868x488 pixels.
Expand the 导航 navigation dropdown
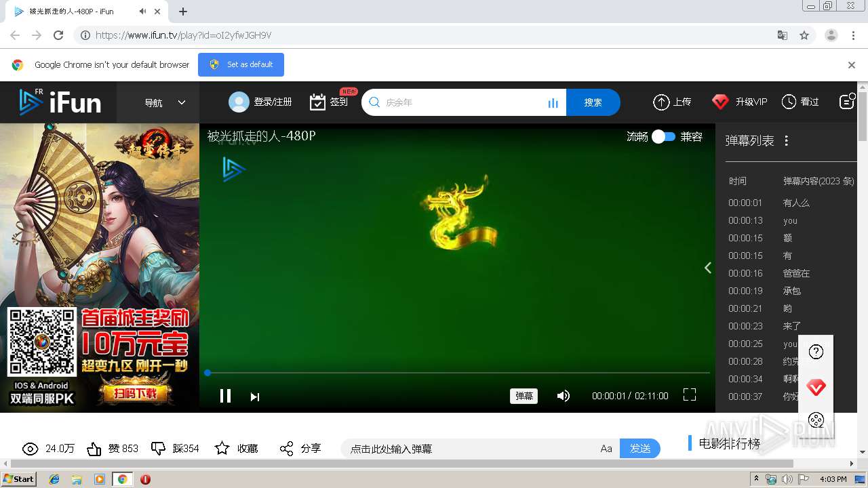pos(165,102)
